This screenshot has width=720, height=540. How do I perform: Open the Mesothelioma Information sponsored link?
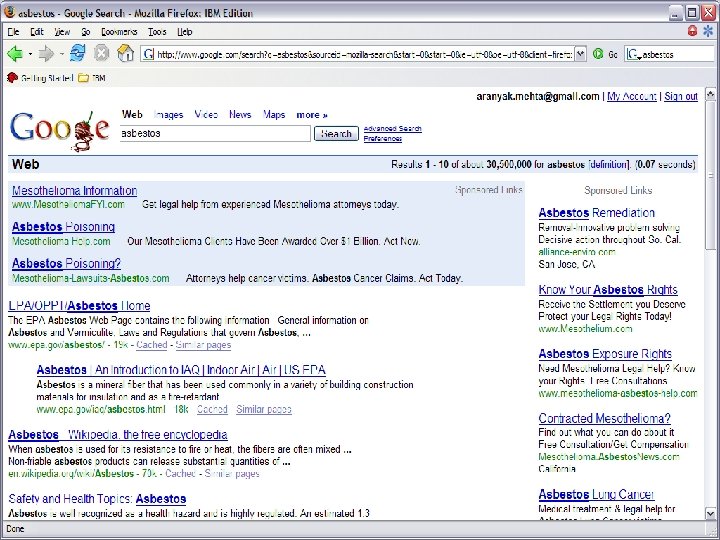[74, 191]
